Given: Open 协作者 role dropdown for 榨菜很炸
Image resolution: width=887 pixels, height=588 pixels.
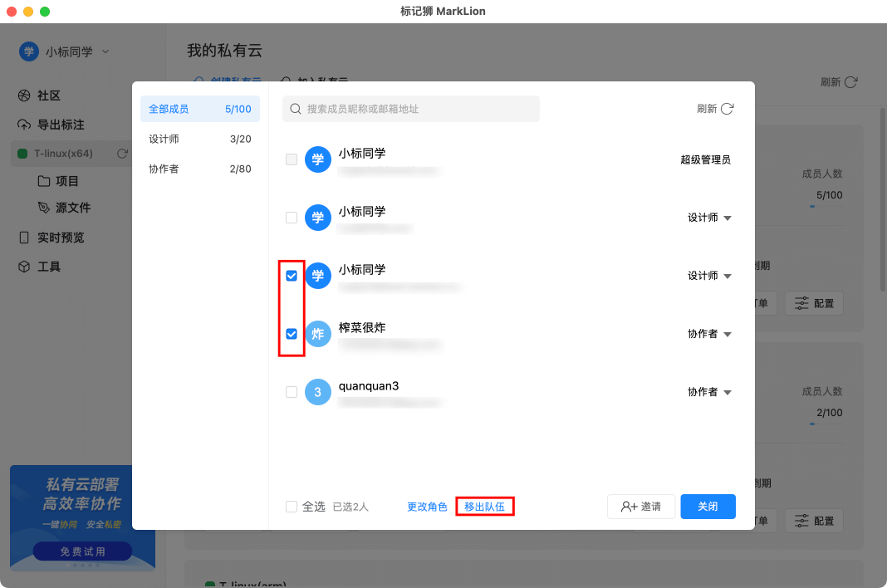Looking at the screenshot, I should click(727, 334).
